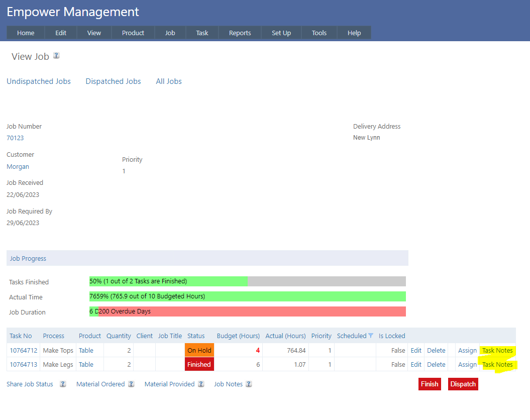
Task: Switch to Dispatched Jobs view
Action: tap(113, 81)
